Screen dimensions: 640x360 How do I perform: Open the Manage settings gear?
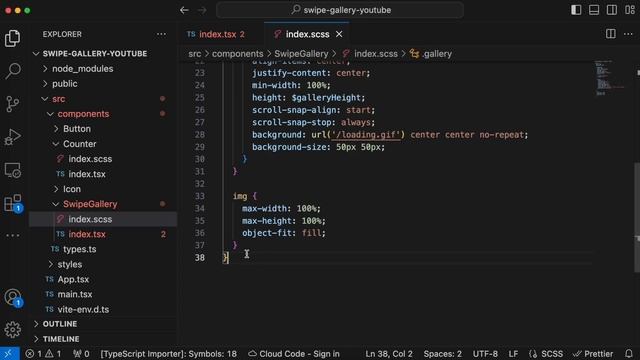(12, 329)
